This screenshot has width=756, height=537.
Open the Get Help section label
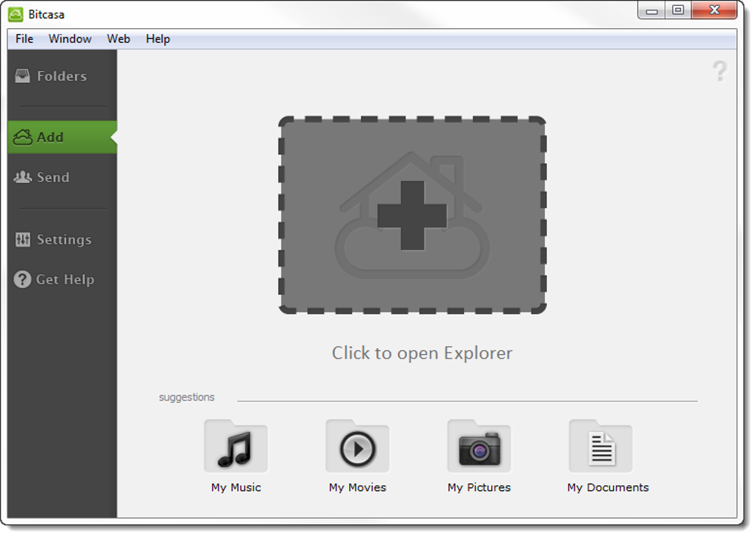[65, 279]
